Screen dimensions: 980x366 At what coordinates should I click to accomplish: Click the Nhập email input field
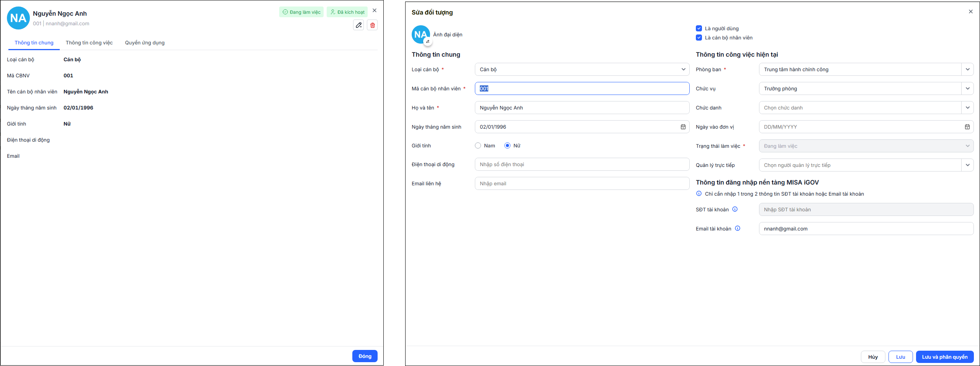(x=582, y=184)
